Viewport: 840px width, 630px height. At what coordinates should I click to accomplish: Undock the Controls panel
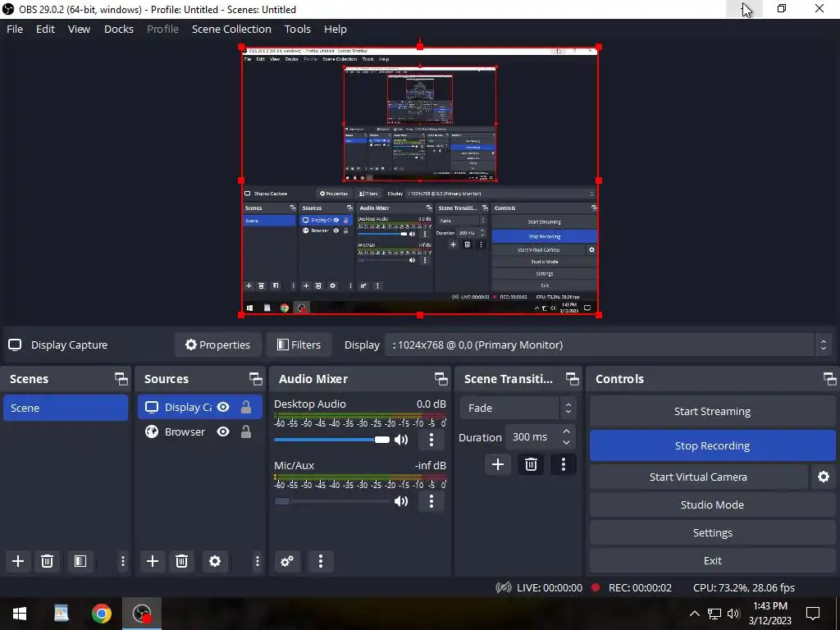830,379
